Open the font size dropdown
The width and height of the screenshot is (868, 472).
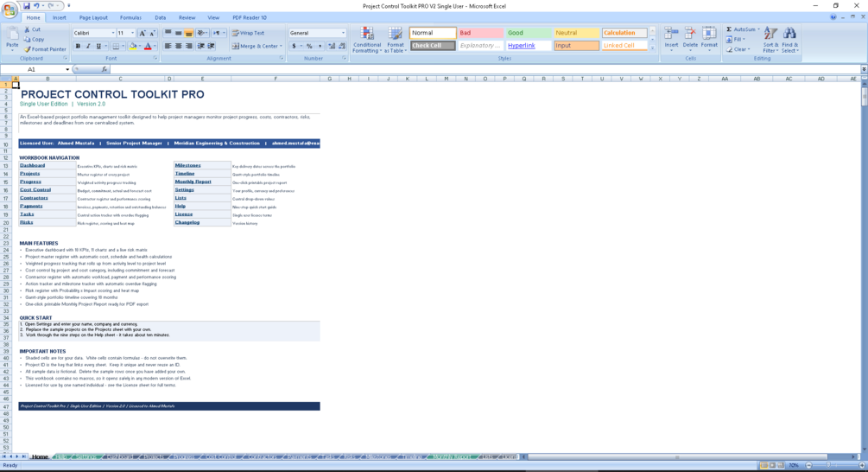coord(132,33)
